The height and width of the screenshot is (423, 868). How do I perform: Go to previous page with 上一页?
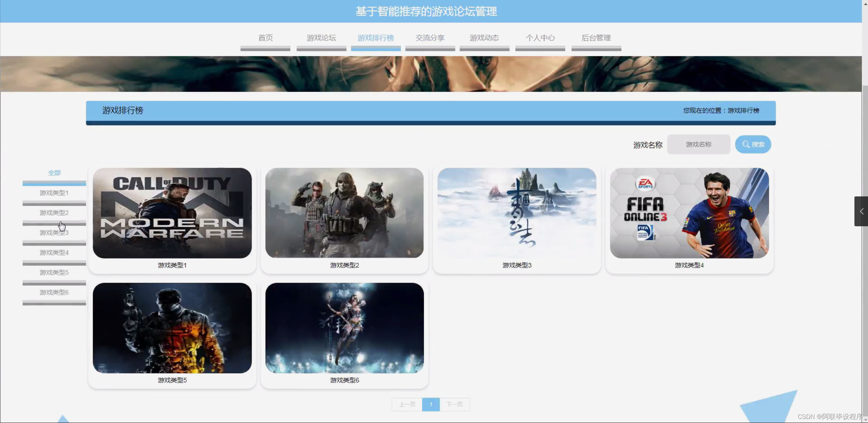tap(407, 404)
